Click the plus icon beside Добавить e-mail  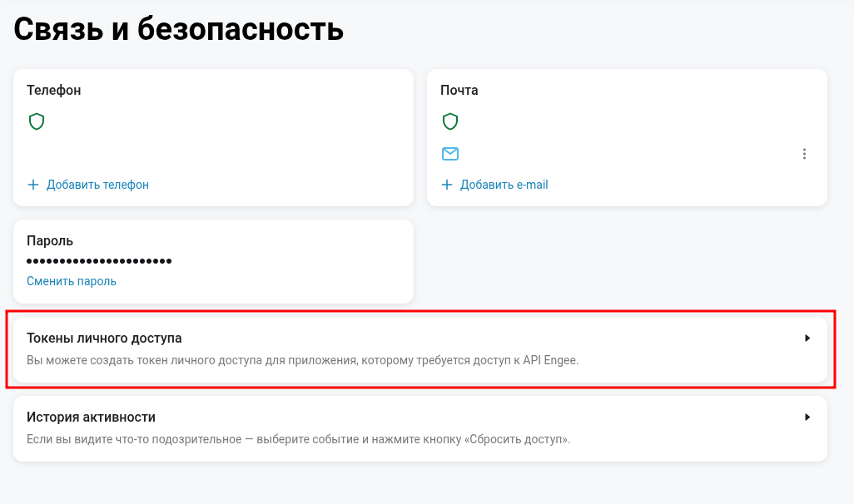click(x=447, y=185)
